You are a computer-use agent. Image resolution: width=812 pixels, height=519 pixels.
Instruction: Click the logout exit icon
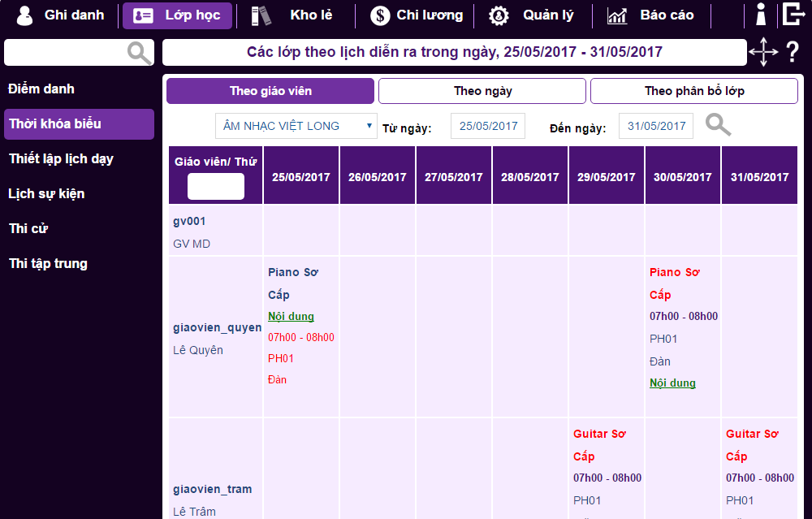click(x=793, y=15)
